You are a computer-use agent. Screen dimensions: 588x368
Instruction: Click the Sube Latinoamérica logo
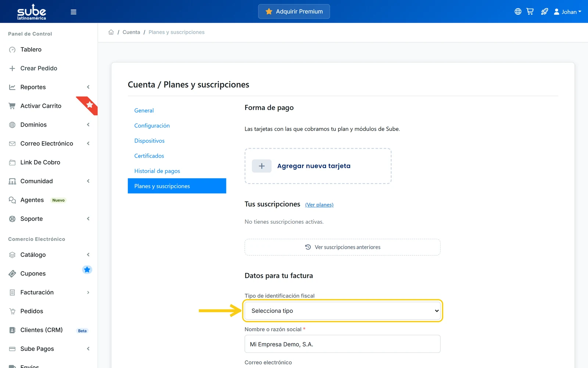tap(32, 12)
